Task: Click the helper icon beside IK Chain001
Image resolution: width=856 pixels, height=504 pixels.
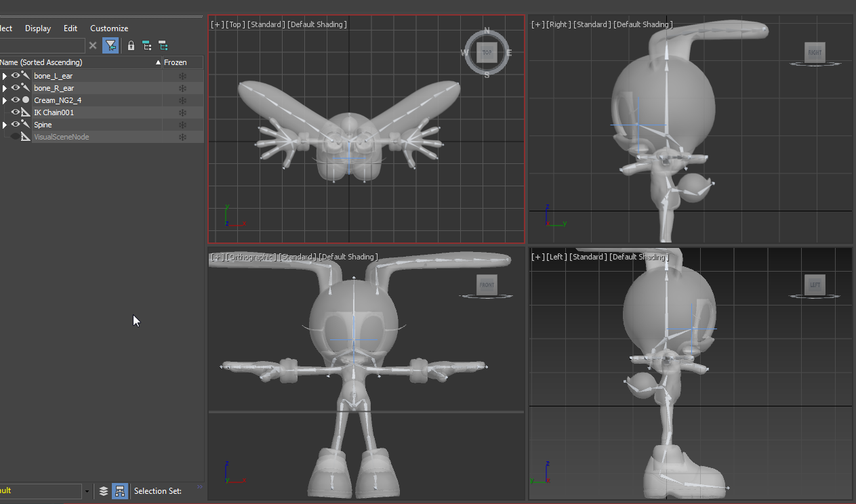Action: 26,112
